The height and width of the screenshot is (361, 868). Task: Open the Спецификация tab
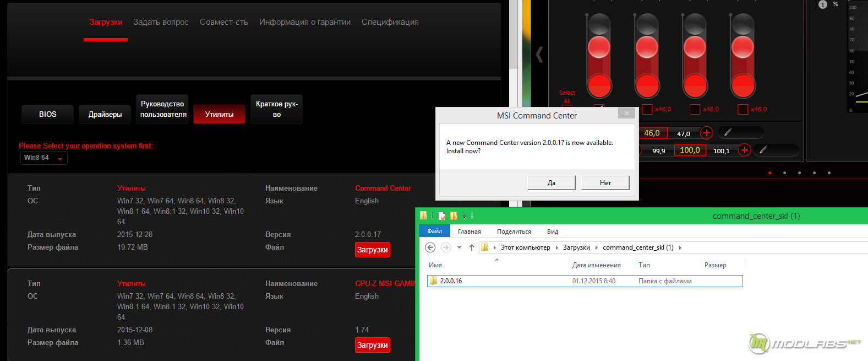[x=390, y=22]
